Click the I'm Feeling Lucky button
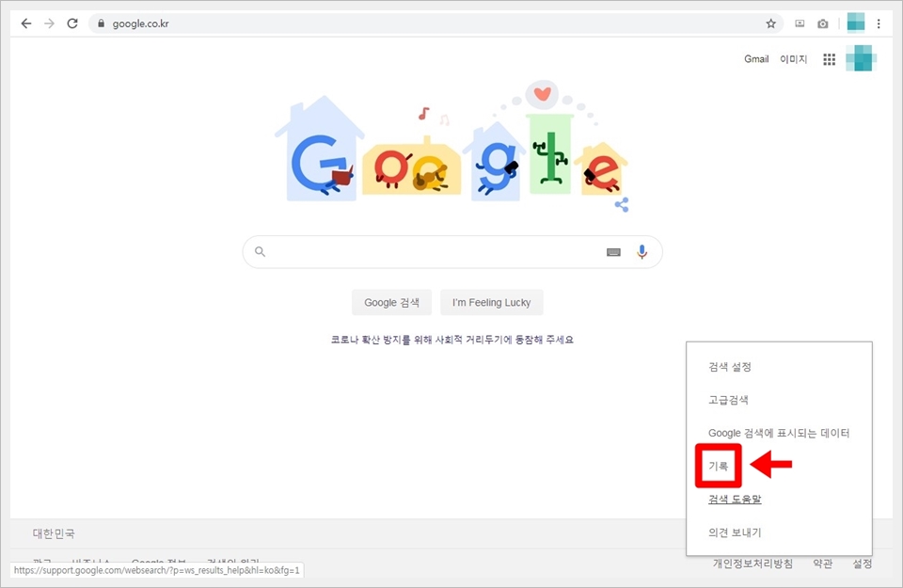 click(491, 302)
